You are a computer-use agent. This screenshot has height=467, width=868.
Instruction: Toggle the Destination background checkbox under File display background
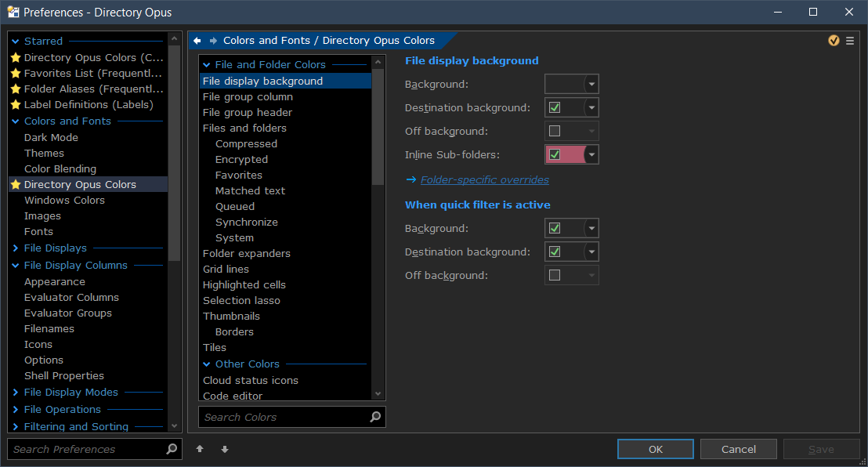555,107
